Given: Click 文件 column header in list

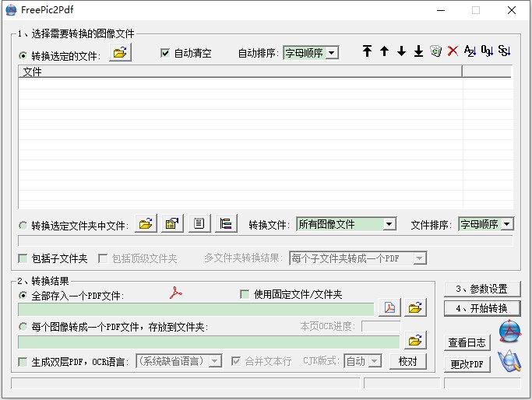Looking at the screenshot, I should (240, 72).
